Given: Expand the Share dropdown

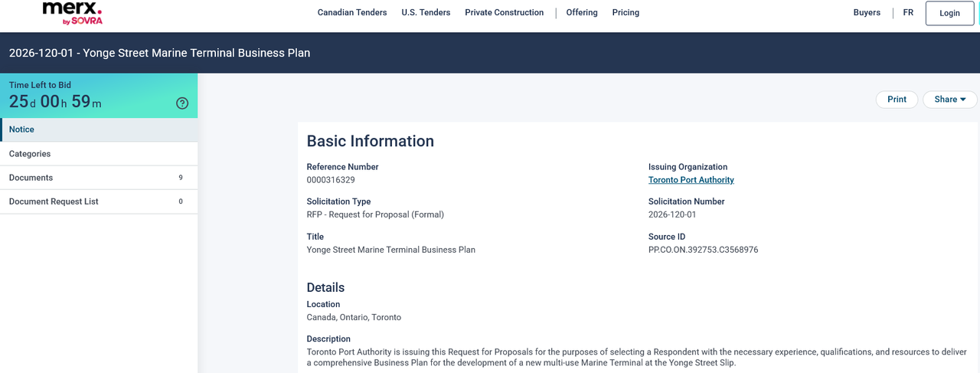Looking at the screenshot, I should click(x=949, y=100).
